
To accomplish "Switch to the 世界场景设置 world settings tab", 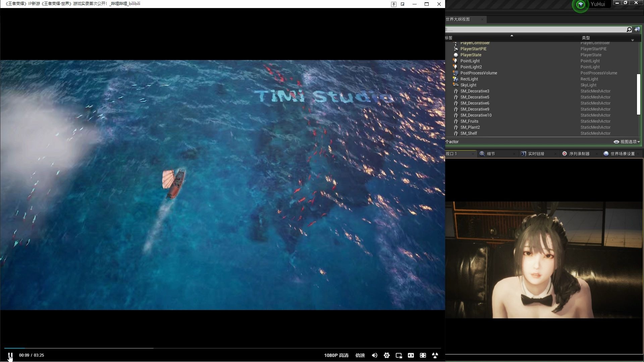I will [623, 154].
